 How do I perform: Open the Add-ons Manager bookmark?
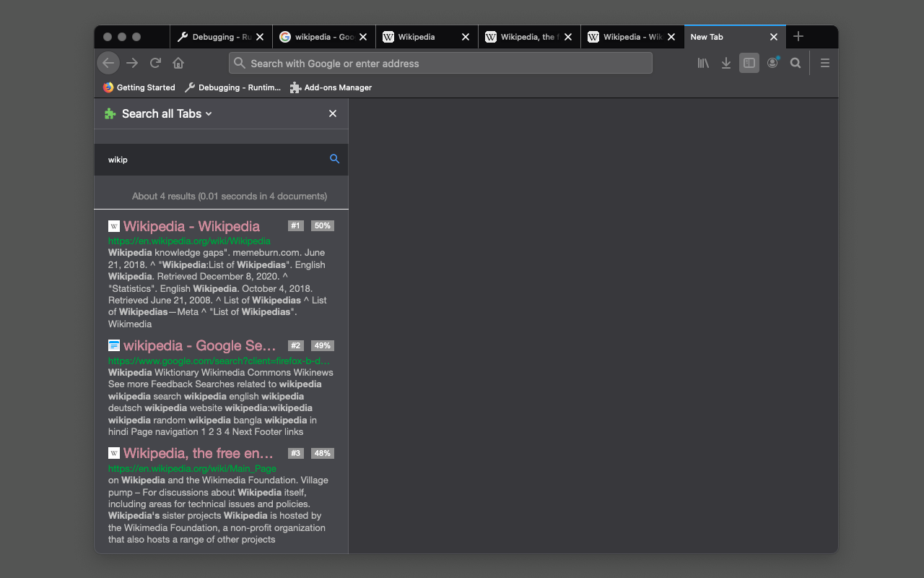click(x=331, y=87)
